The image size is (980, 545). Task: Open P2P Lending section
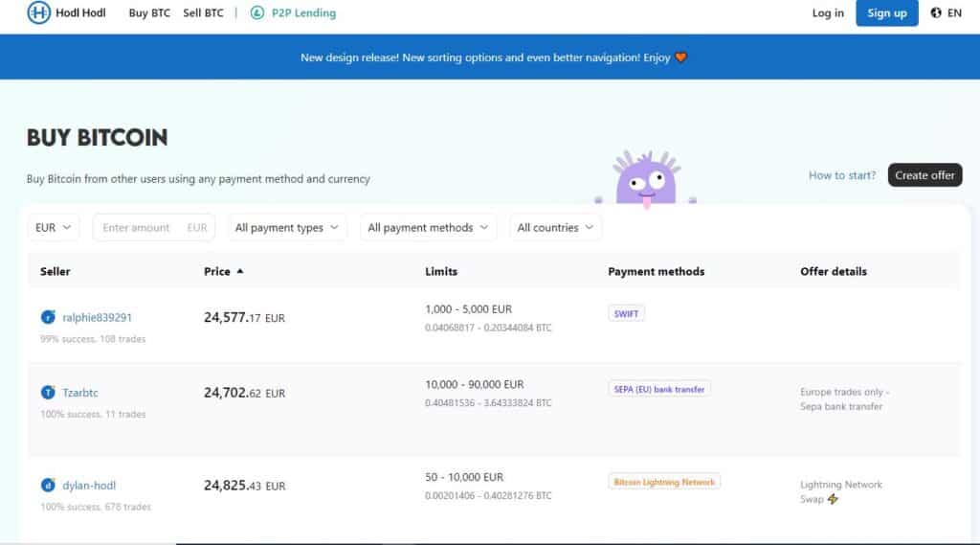click(x=303, y=12)
